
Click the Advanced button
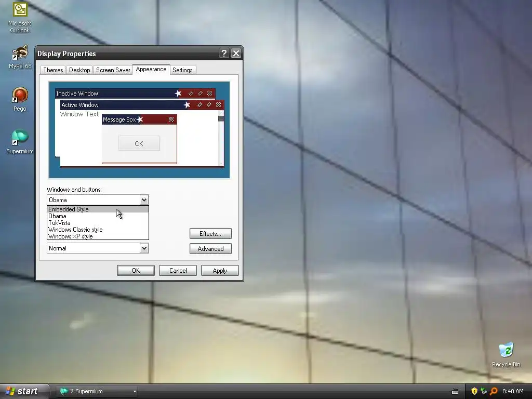[210, 249]
